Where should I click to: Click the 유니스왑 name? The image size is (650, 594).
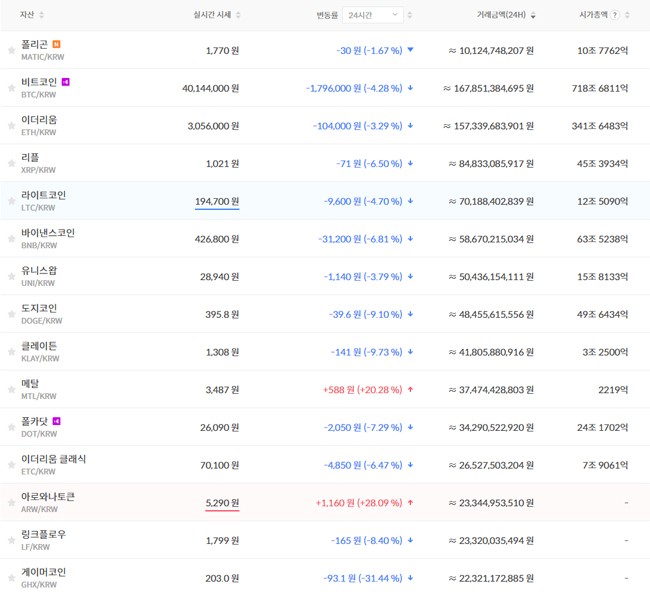tap(39, 270)
